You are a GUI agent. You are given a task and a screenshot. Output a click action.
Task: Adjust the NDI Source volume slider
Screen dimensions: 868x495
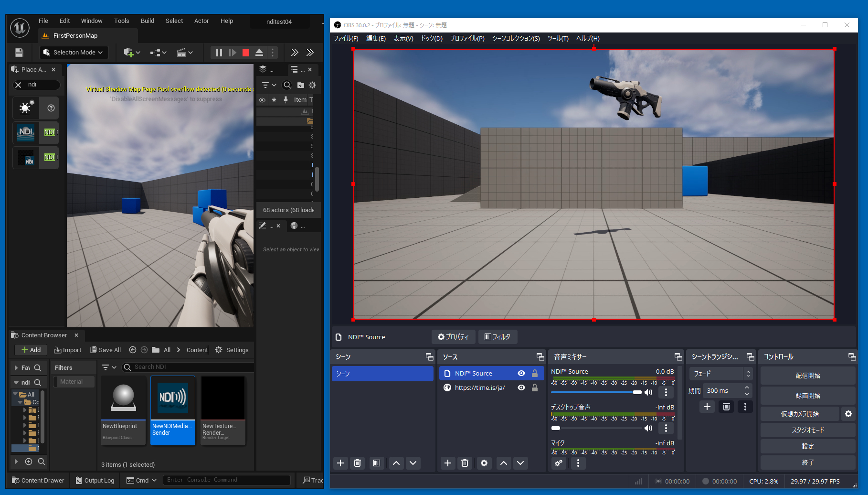(x=637, y=392)
